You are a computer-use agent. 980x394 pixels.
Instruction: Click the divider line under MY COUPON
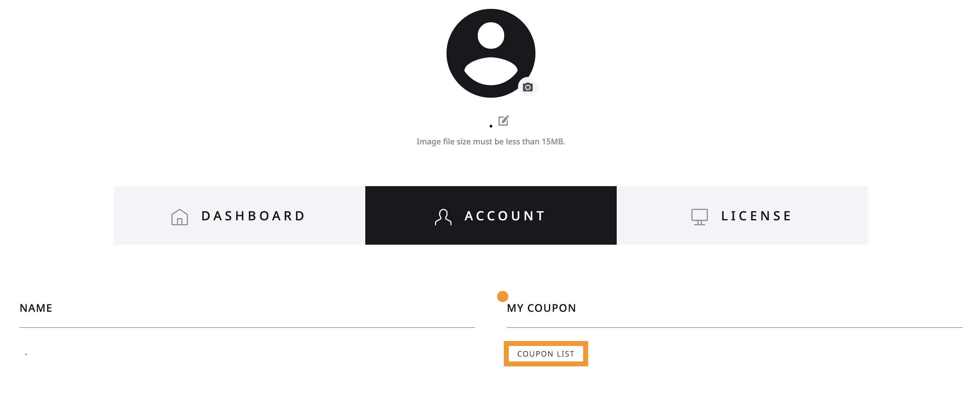point(734,328)
